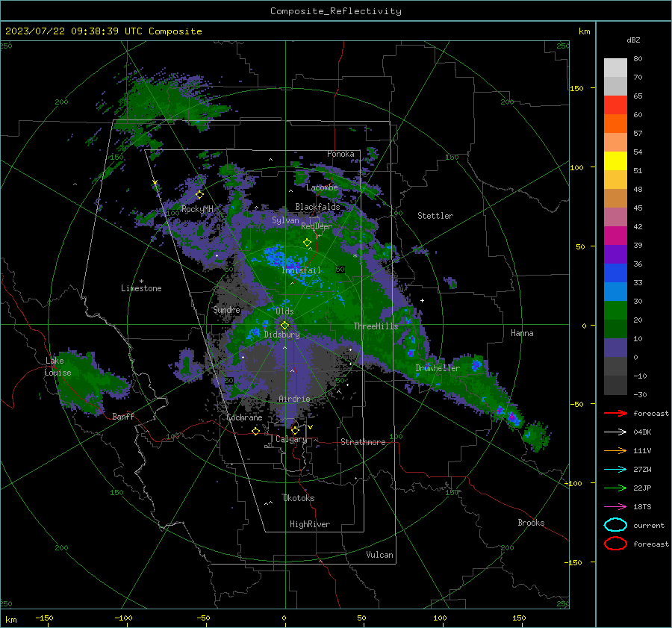This screenshot has width=672, height=628.
Task: Select the bright yellow 54 dBZ swatch
Action: click(x=615, y=161)
